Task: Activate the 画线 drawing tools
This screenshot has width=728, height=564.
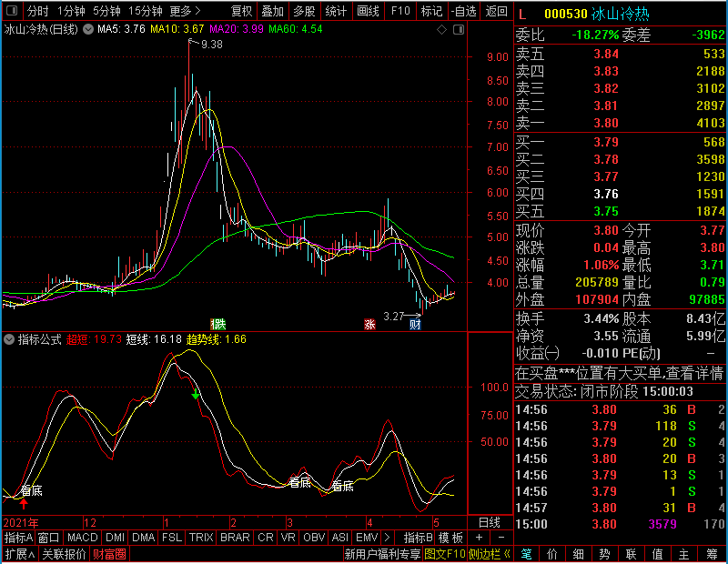Action: pos(369,11)
